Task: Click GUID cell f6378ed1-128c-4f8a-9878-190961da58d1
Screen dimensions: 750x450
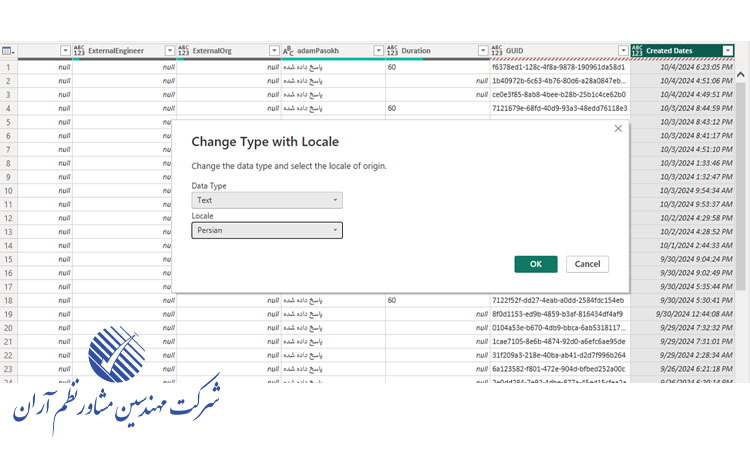Action: pyautogui.click(x=560, y=67)
